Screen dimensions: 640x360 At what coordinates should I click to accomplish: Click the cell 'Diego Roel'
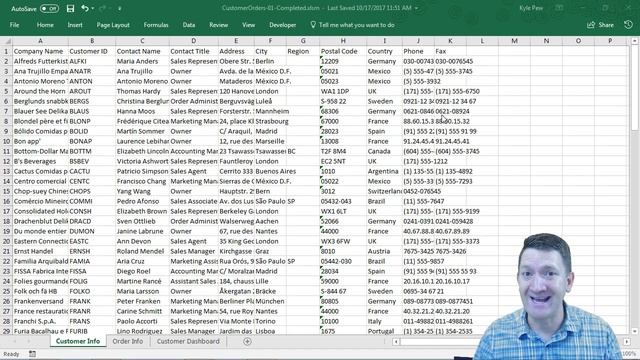(x=142, y=271)
